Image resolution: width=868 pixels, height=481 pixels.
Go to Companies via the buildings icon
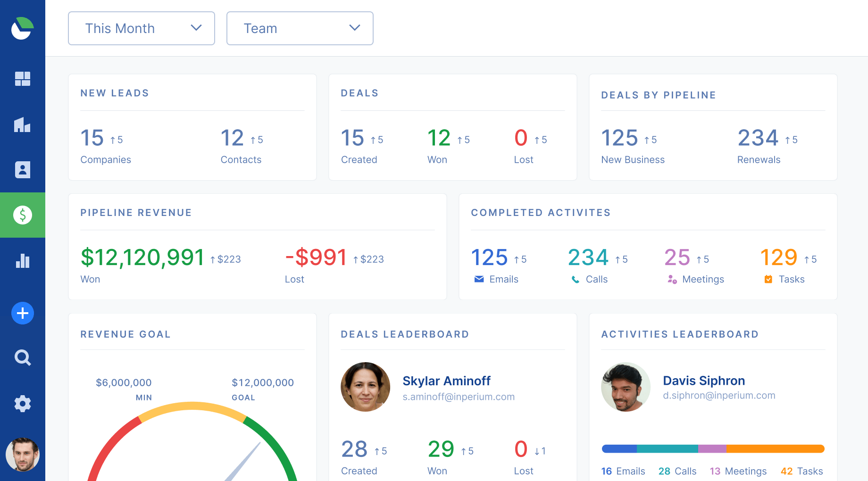(x=22, y=124)
